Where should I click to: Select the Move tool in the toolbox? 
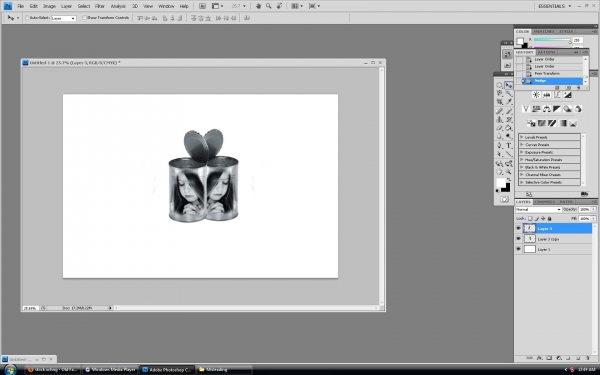tap(509, 85)
